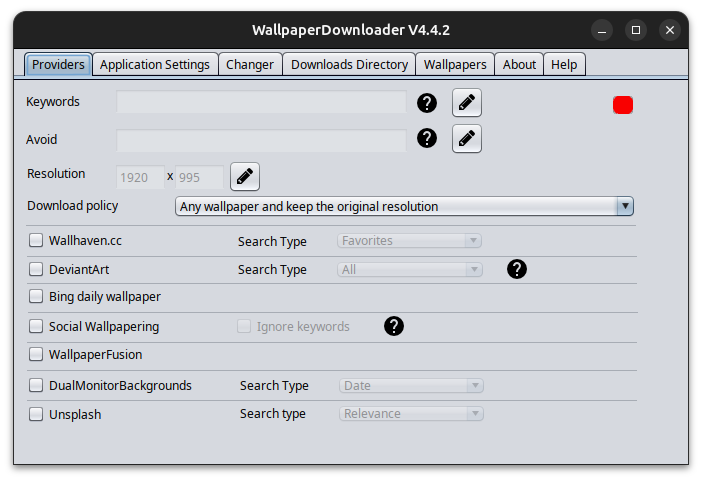
Task: Show help for Social Wallpapering keywords
Action: pos(394,326)
